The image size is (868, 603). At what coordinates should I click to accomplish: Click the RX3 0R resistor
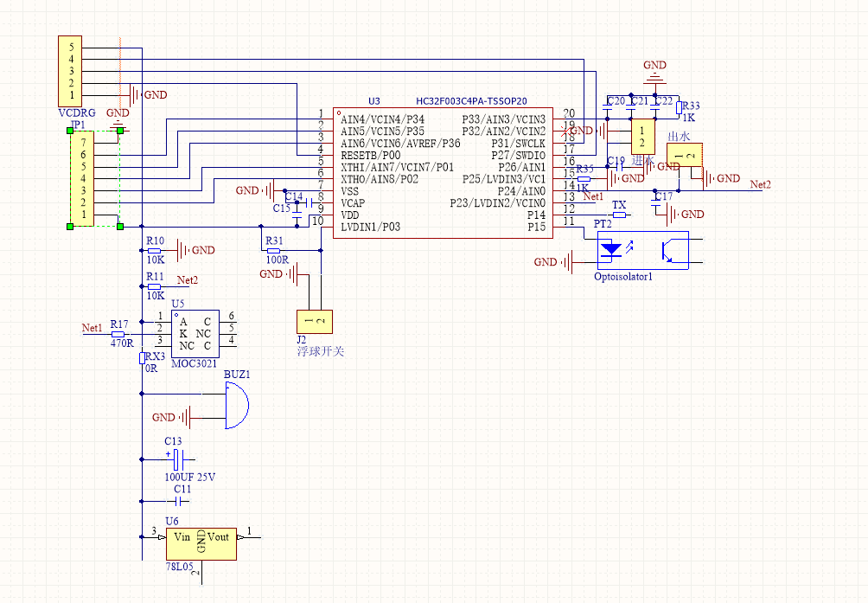142,357
